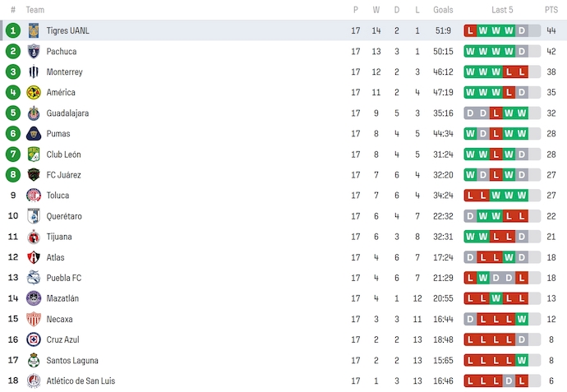This screenshot has height=392, width=567.
Task: Click the Guadalajara club logo
Action: (34, 113)
